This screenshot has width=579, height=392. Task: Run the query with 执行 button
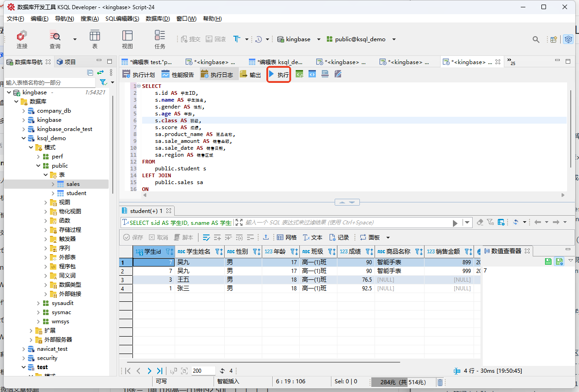click(279, 74)
